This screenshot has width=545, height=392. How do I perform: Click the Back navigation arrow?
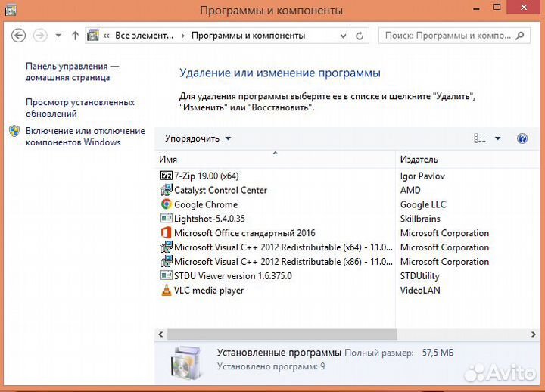(18, 36)
